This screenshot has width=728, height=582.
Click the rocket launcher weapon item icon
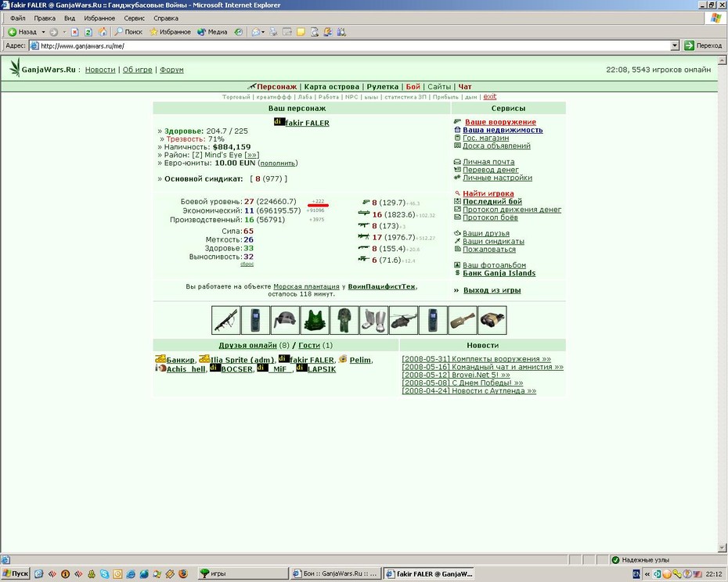(226, 320)
